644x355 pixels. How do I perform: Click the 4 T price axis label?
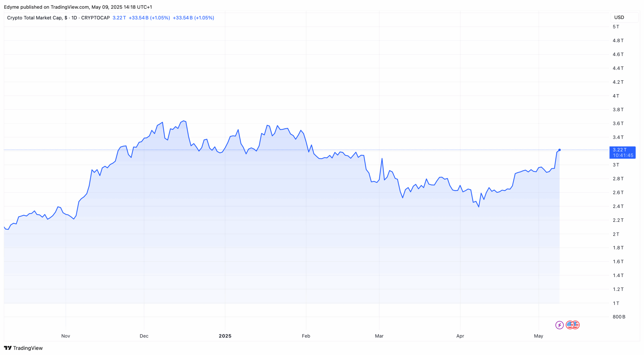click(x=616, y=96)
